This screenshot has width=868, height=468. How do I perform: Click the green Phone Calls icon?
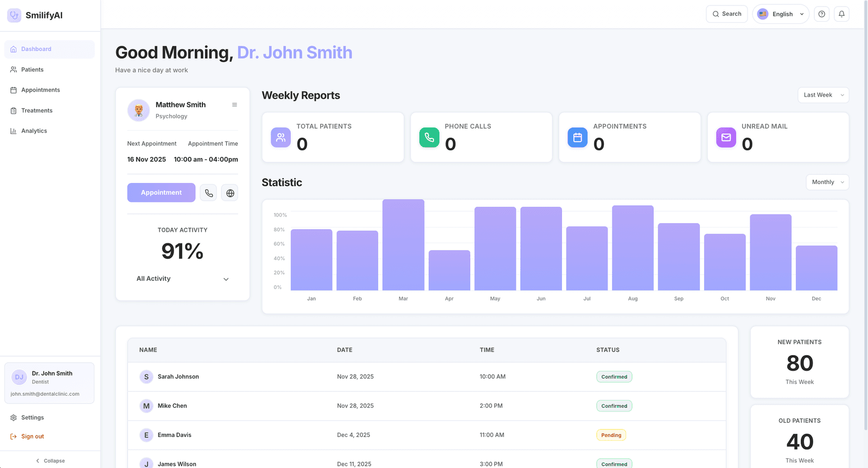(429, 137)
